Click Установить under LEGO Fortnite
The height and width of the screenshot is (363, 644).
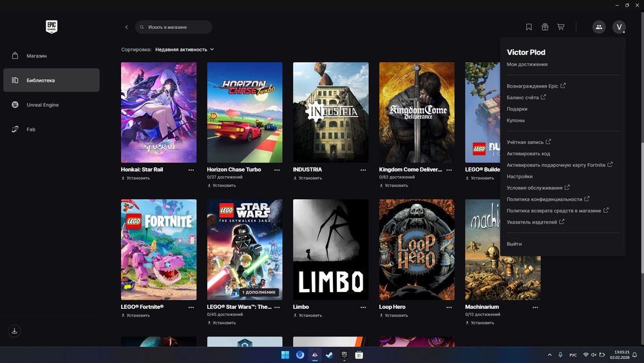coord(135,316)
